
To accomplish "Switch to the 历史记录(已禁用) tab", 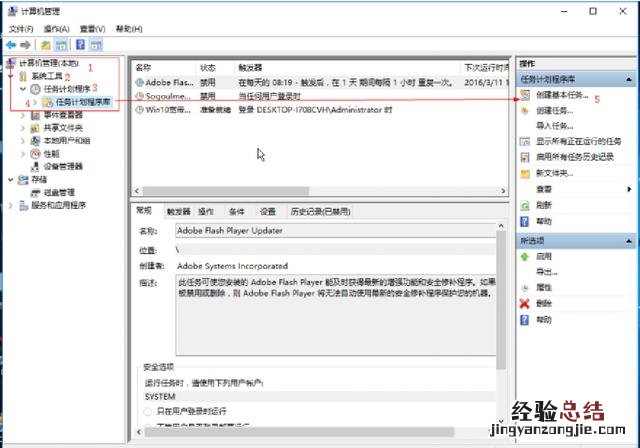I will click(320, 212).
